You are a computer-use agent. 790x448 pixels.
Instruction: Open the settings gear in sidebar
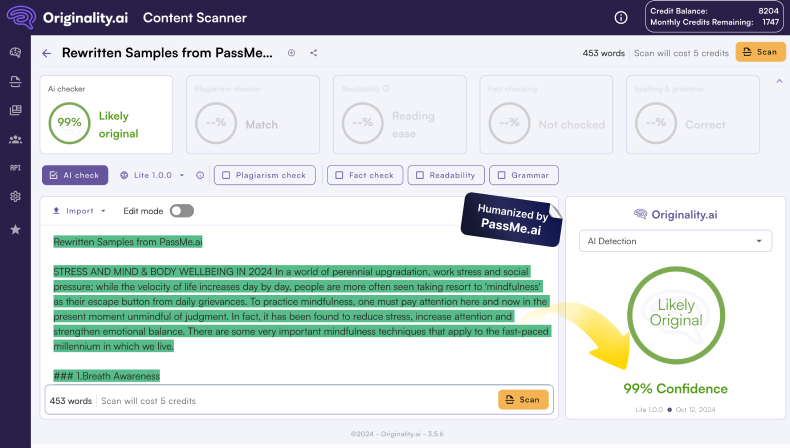click(16, 197)
